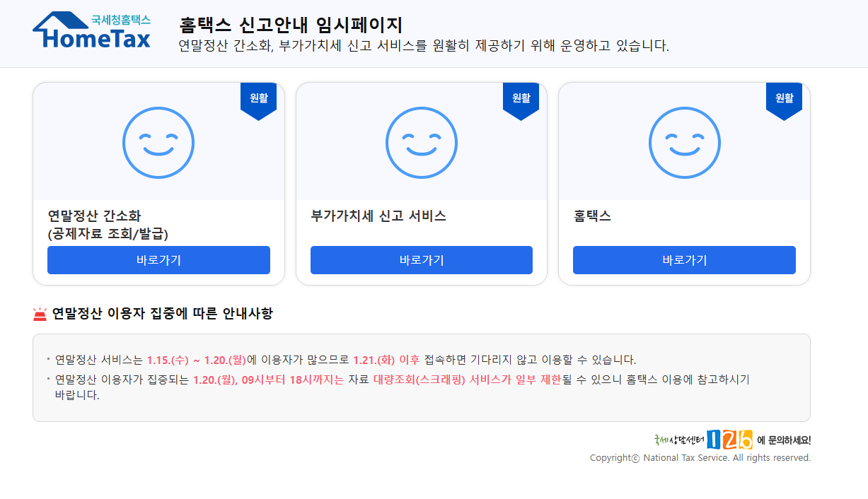
Task: Click smiley face icon in 부가가치세 신고 서비스 card
Action: pos(422,143)
